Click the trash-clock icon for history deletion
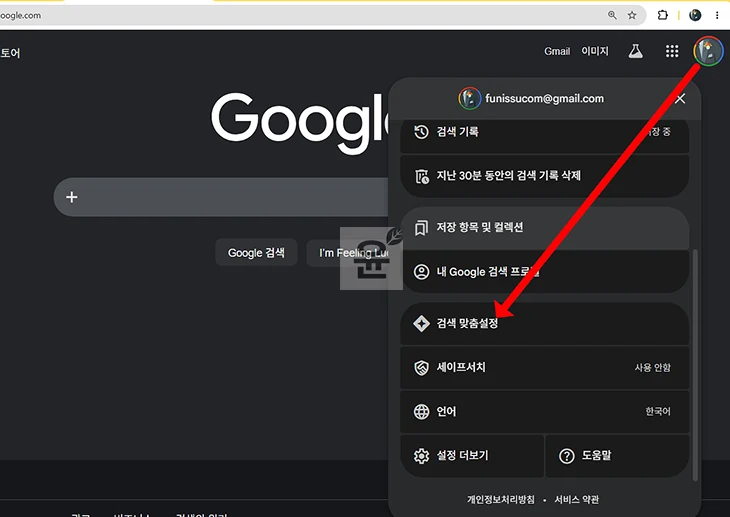This screenshot has height=517, width=730. [422, 176]
